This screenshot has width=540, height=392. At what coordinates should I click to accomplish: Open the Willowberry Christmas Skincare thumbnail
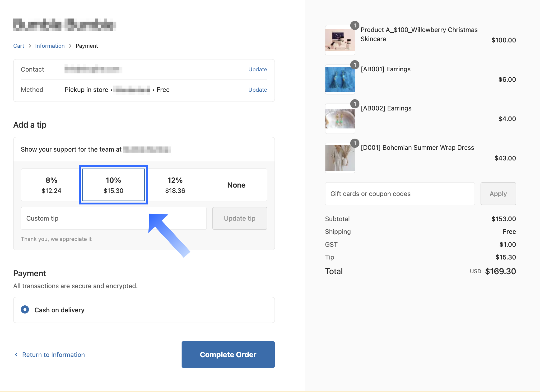(x=340, y=40)
